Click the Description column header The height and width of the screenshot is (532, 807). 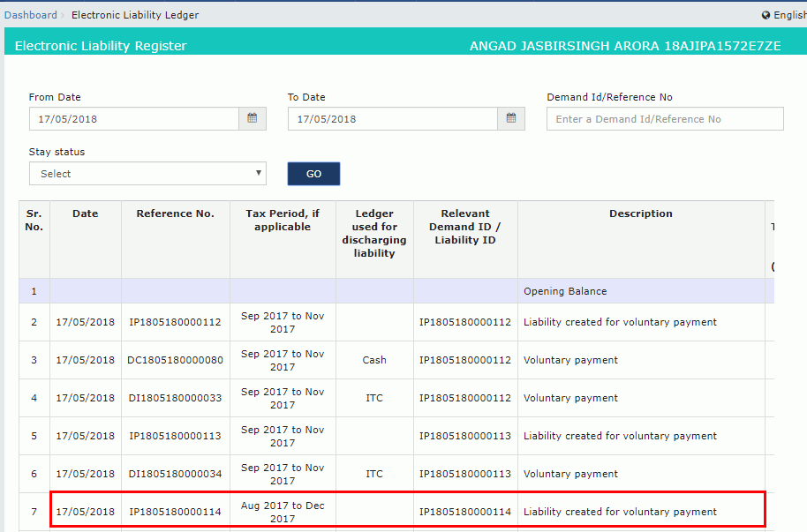pos(640,214)
